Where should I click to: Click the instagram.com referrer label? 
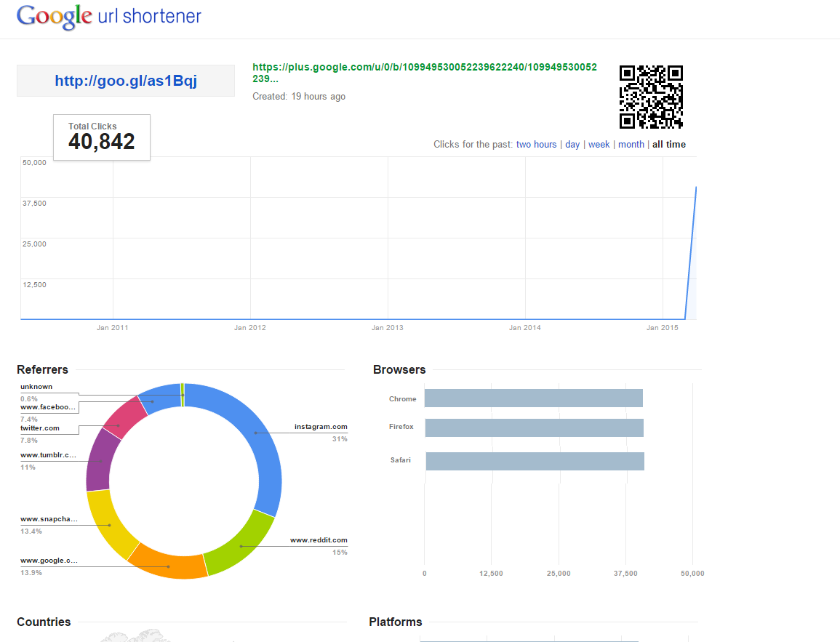coord(321,427)
